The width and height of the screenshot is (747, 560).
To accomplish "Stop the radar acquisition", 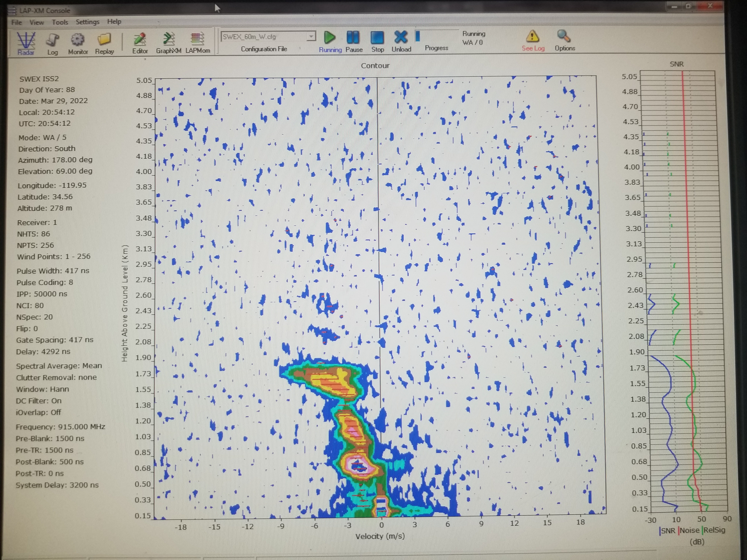I will click(377, 38).
